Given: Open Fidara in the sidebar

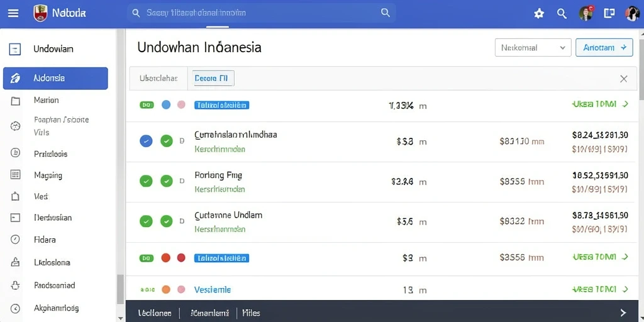Looking at the screenshot, I should coord(45,240).
